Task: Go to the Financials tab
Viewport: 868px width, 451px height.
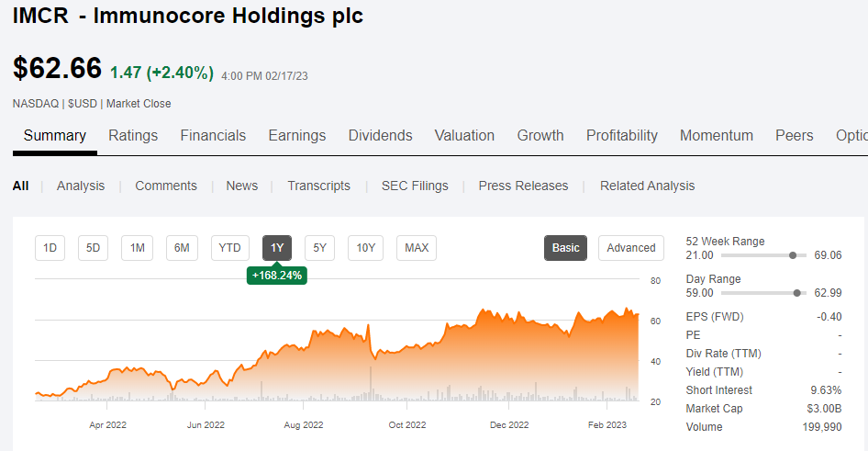Action: tap(213, 136)
